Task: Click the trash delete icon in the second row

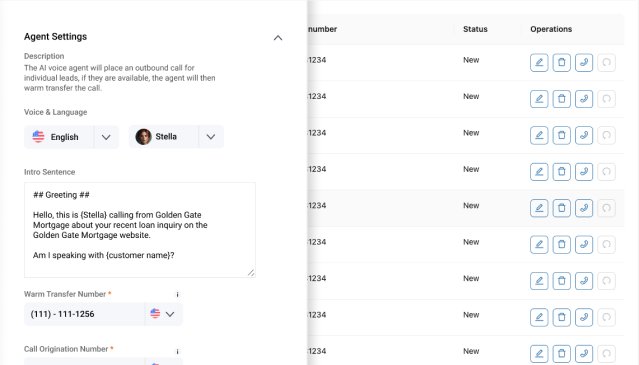Action: [561, 99]
